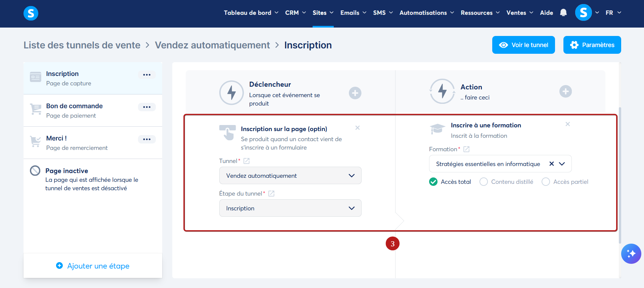The width and height of the screenshot is (644, 288).
Task: Click 'Inscrit à la formation' description text
Action: pos(479,136)
